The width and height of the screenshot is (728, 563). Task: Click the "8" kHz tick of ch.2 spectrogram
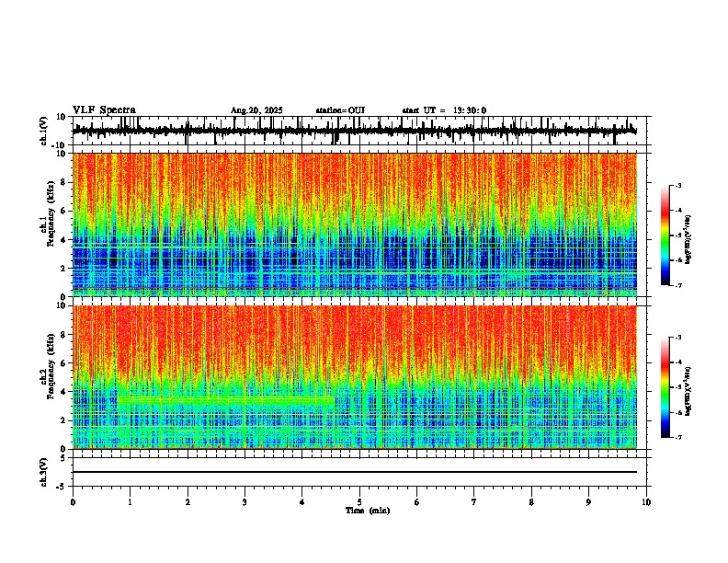(64, 335)
